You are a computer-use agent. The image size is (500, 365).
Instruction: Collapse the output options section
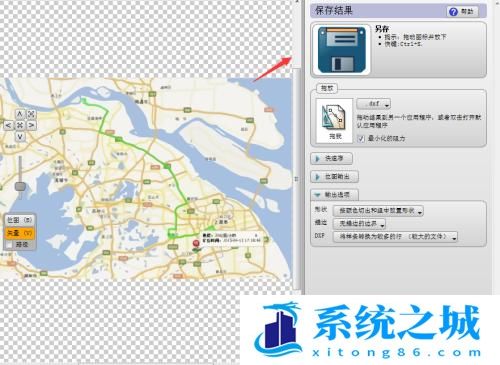[x=334, y=195]
